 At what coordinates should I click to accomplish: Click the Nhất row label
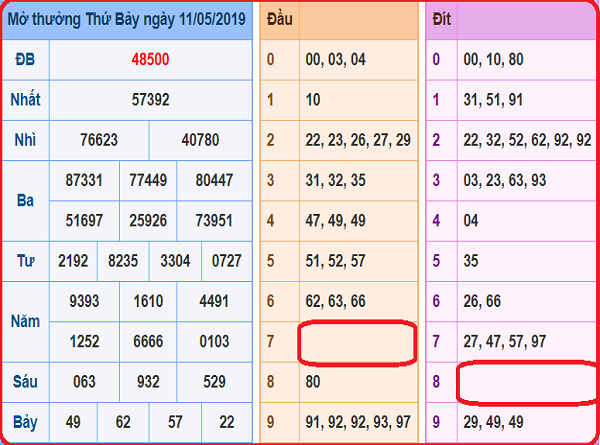[x=25, y=100]
